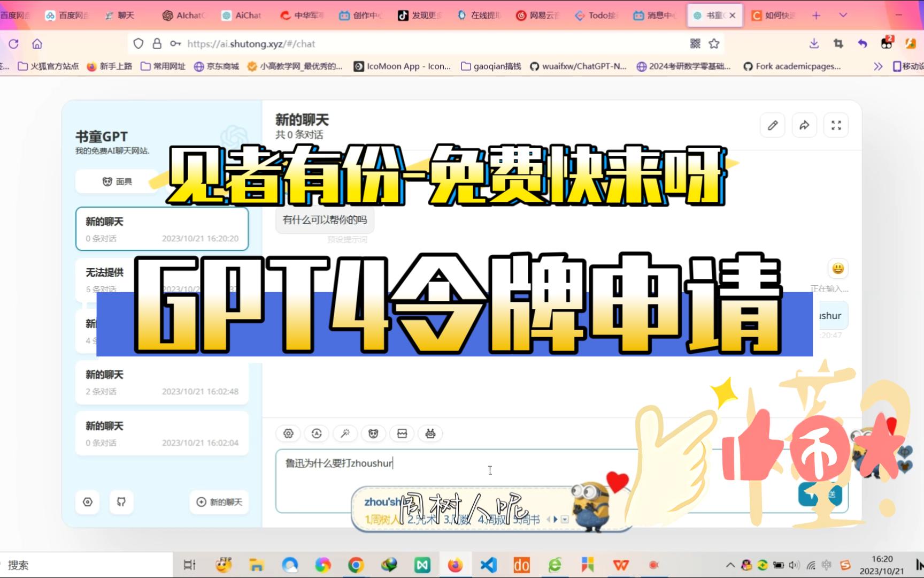This screenshot has height=578, width=924.
Task: Switch to the 创作中心 browser tab
Action: click(360, 16)
